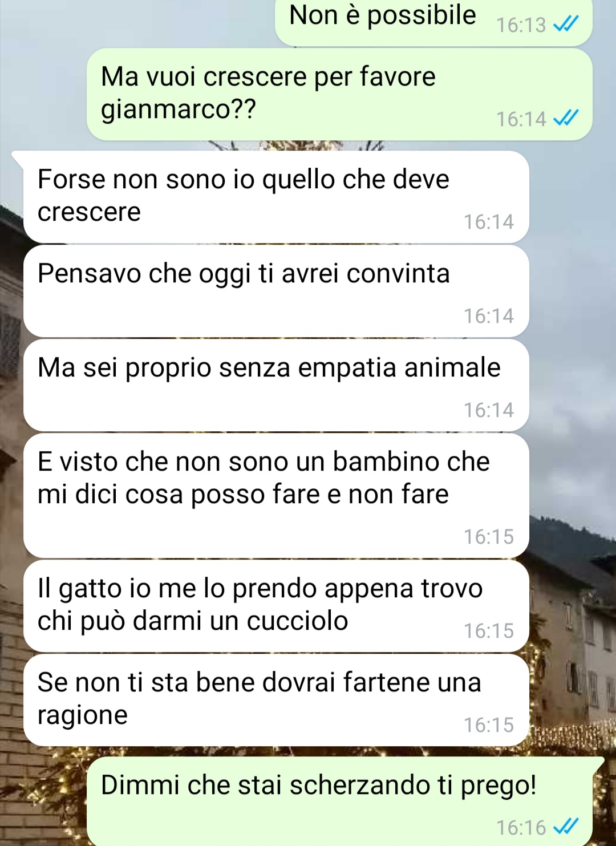Image resolution: width=616 pixels, height=846 pixels.
Task: Tap the 16:15 timestamp next to 'ragione'
Action: (489, 724)
